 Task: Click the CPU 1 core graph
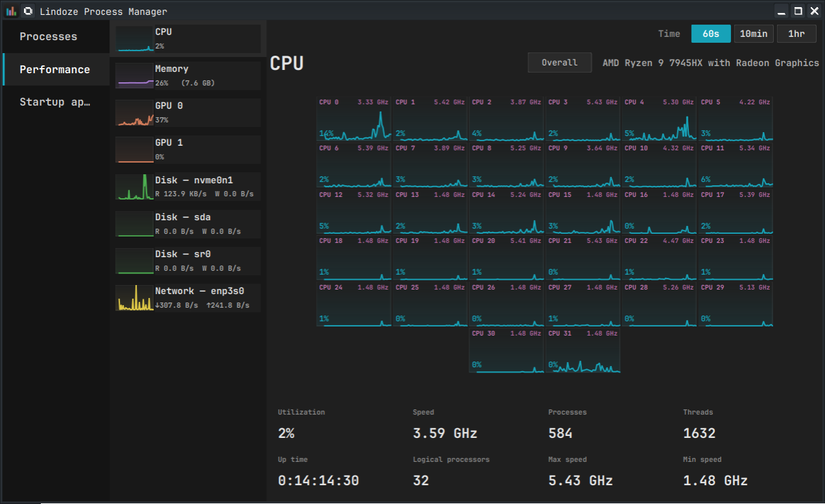(x=430, y=119)
